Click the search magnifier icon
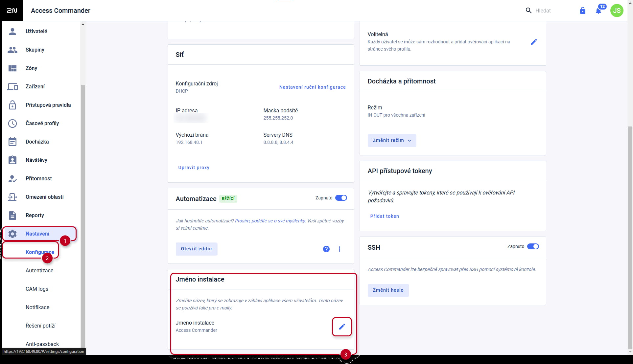This screenshot has width=633, height=364. click(x=528, y=11)
